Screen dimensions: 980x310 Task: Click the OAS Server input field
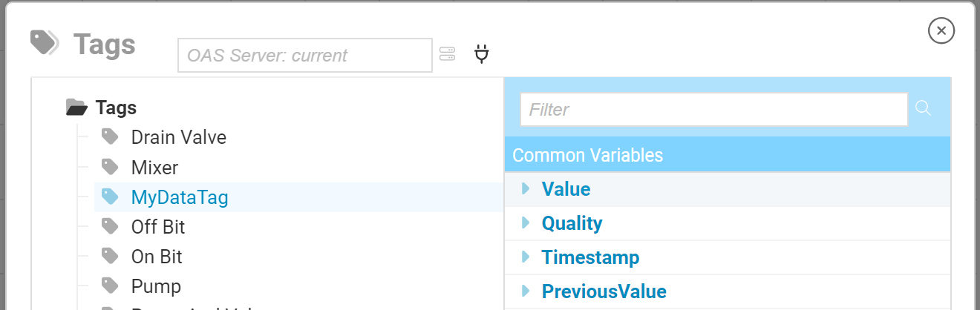click(x=304, y=56)
